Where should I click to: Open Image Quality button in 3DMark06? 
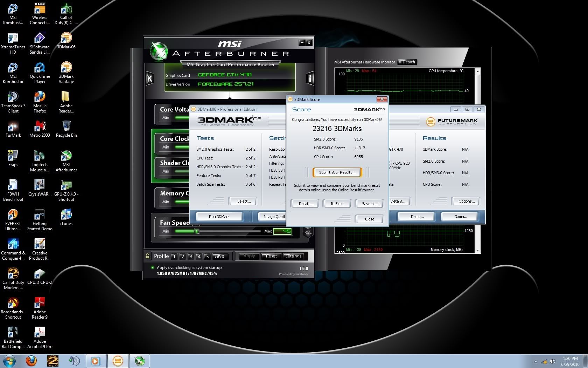272,217
